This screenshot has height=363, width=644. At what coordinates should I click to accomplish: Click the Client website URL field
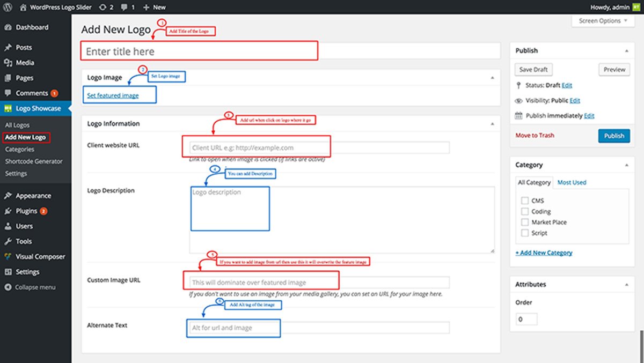[x=319, y=147]
